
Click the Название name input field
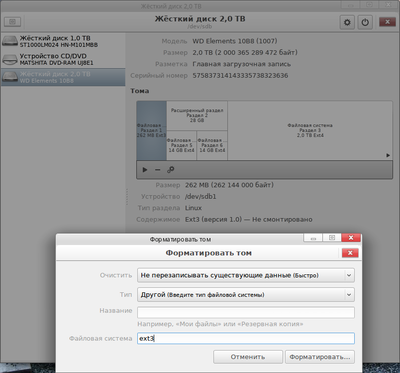[246, 313]
